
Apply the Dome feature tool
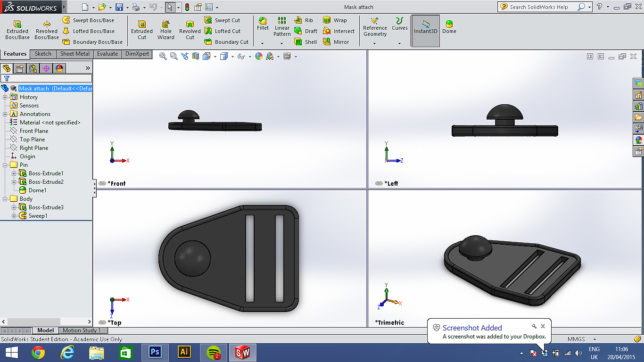point(449,27)
